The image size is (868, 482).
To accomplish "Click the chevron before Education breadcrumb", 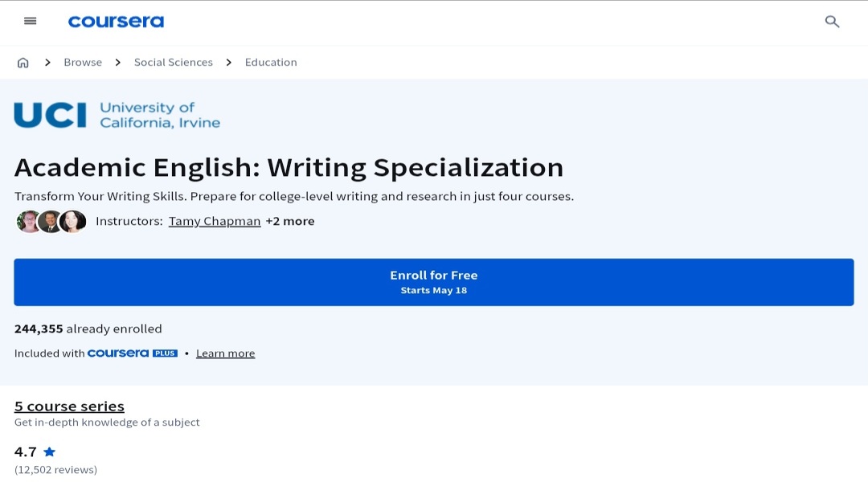I will [x=228, y=63].
